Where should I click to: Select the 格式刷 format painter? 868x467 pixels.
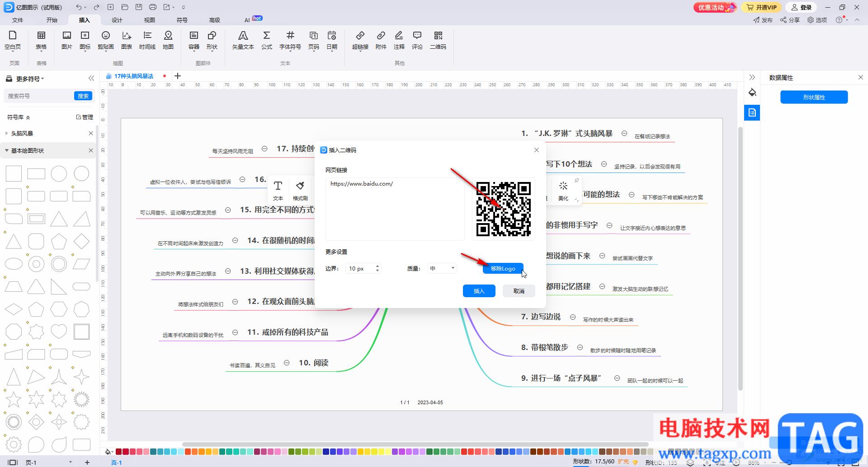[x=300, y=190]
